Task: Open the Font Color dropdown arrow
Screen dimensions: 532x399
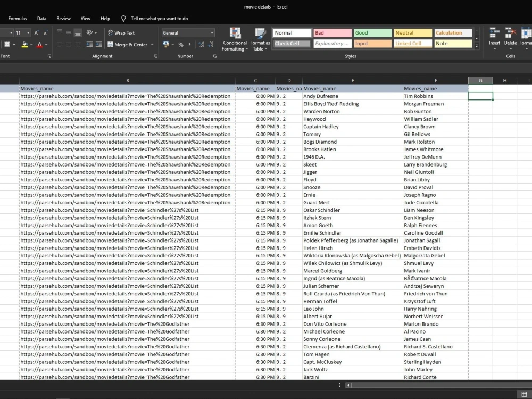Action: pos(46,45)
